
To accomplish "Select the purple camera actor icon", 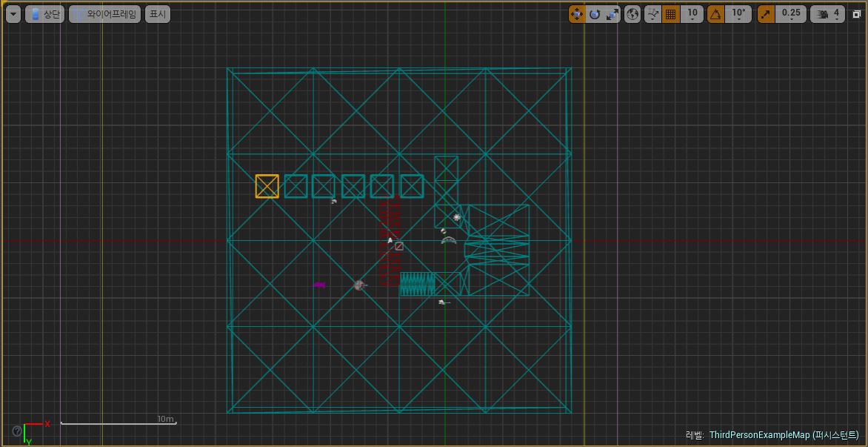I will (x=319, y=285).
